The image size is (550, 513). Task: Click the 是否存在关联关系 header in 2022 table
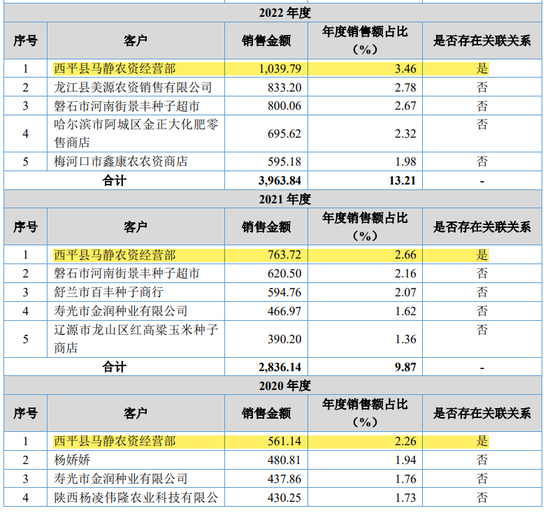coord(482,41)
